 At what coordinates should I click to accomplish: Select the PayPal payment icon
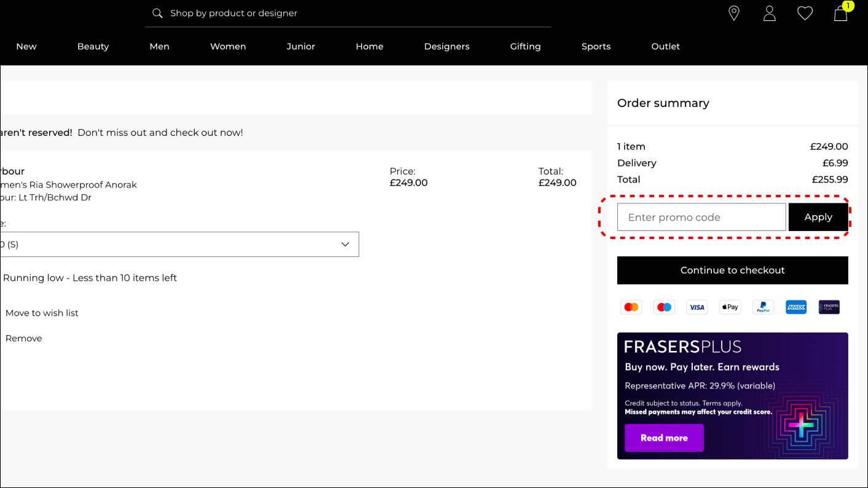763,307
